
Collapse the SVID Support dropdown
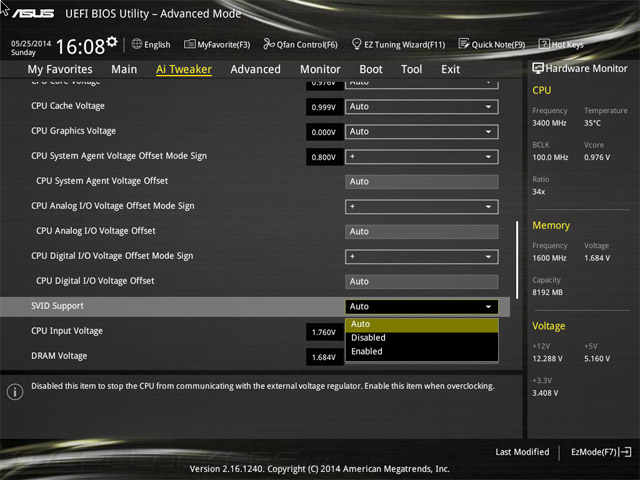[422, 307]
